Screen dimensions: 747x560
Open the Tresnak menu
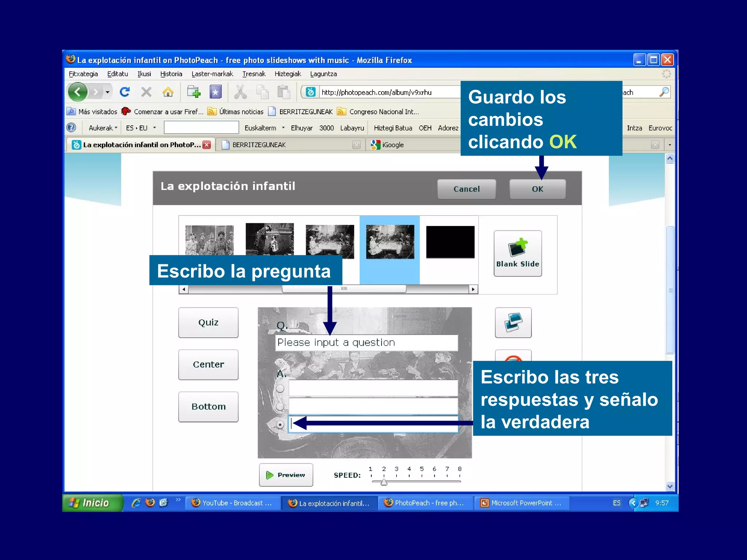coord(254,74)
